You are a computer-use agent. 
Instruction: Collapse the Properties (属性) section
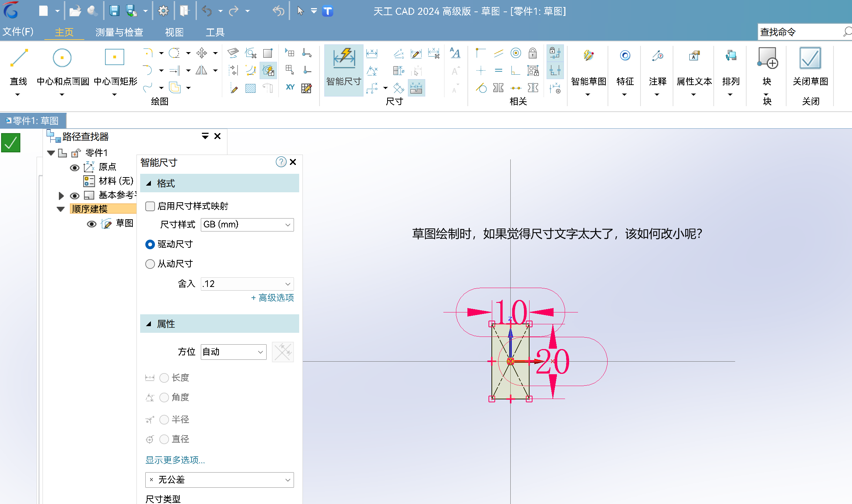click(149, 324)
